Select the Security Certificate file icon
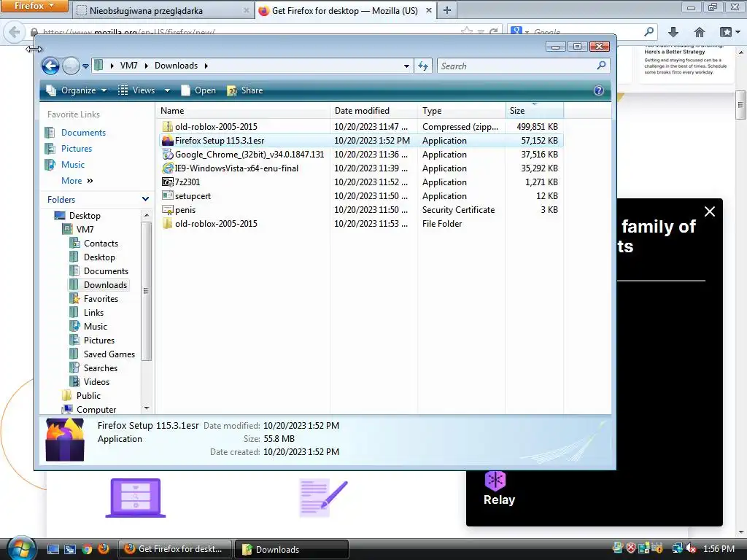The height and width of the screenshot is (560, 747). 167,210
